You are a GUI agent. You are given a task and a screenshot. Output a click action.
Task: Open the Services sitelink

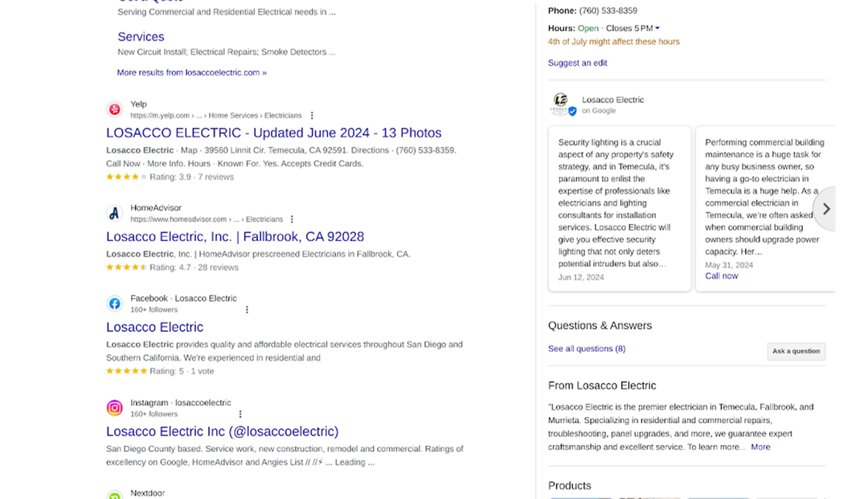tap(141, 37)
